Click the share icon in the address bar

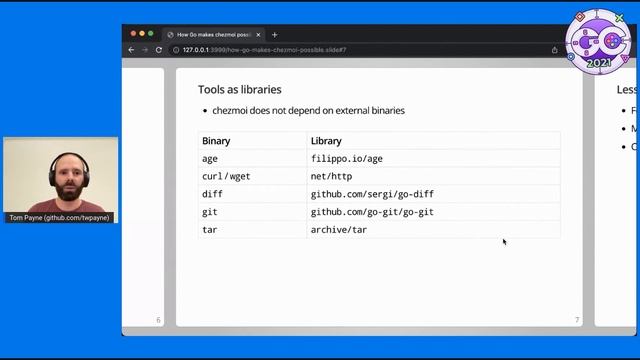pos(554,50)
